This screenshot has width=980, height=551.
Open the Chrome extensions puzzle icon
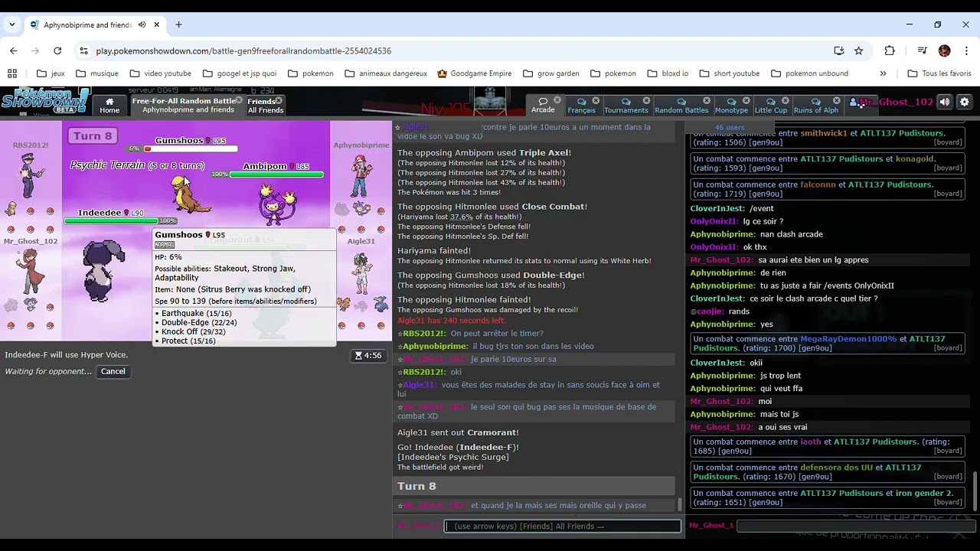pos(889,51)
